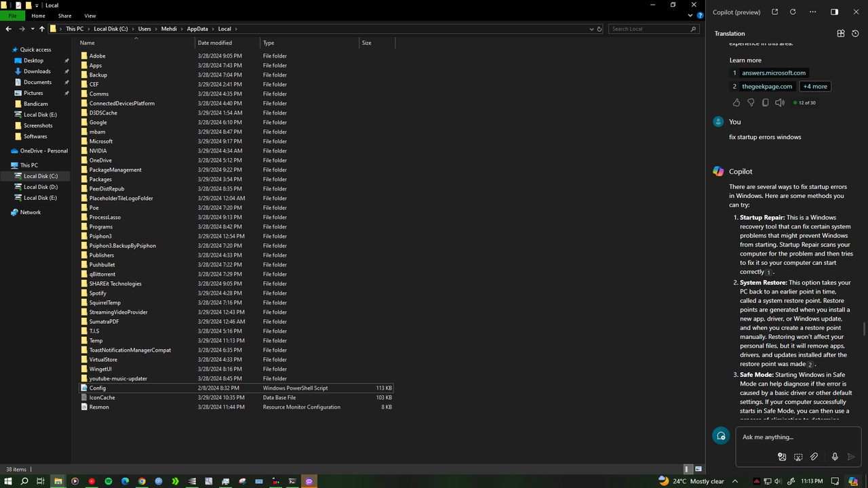868x488 pixels.
Task: Add an image to the Copilot prompt
Action: click(782, 456)
